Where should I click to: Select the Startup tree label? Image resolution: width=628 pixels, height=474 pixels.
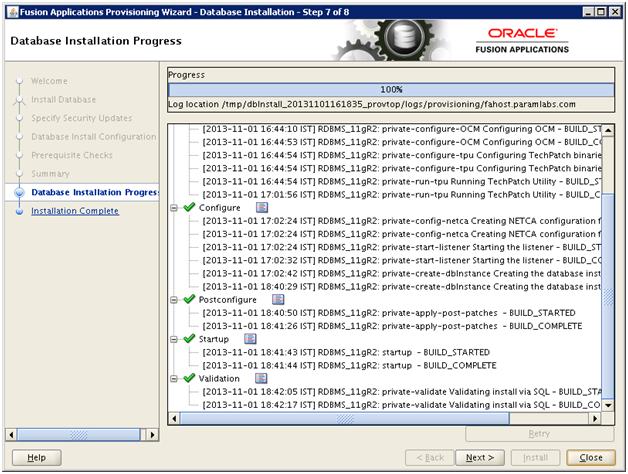coord(213,339)
